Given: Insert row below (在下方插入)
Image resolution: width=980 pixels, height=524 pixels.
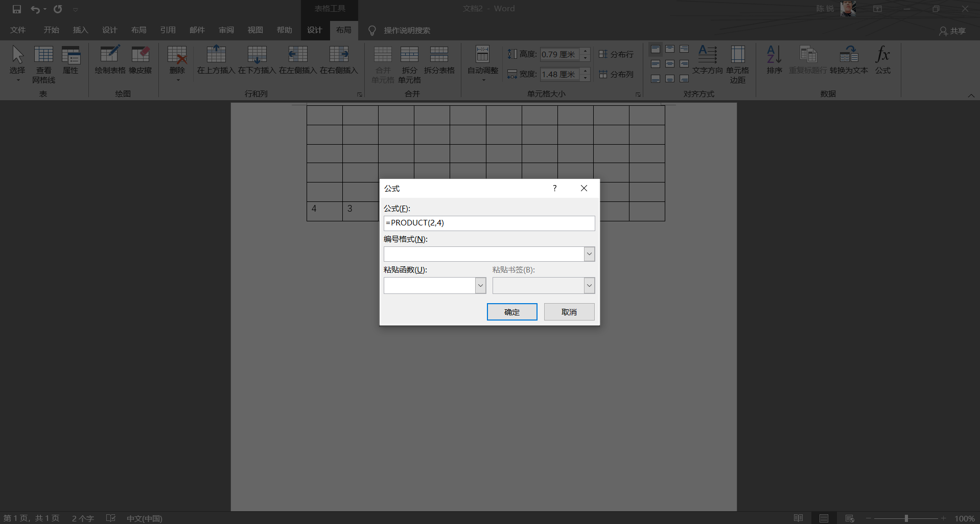Looking at the screenshot, I should [257, 60].
